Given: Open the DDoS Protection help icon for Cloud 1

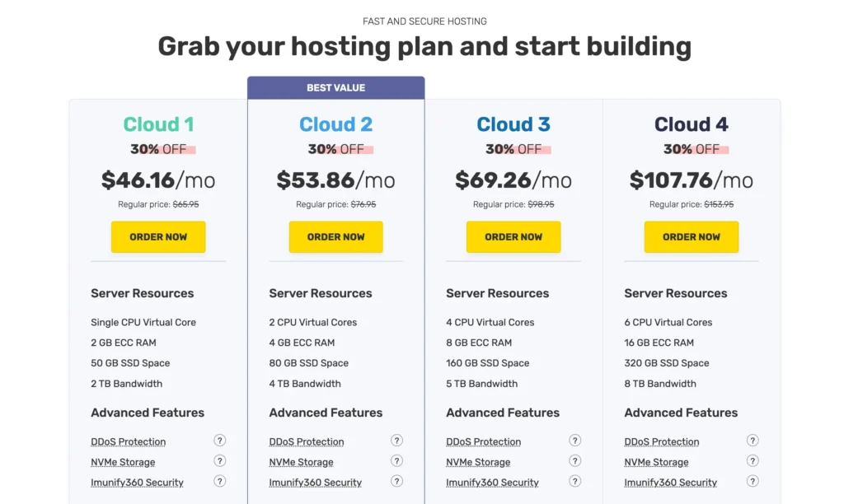Looking at the screenshot, I should [219, 441].
